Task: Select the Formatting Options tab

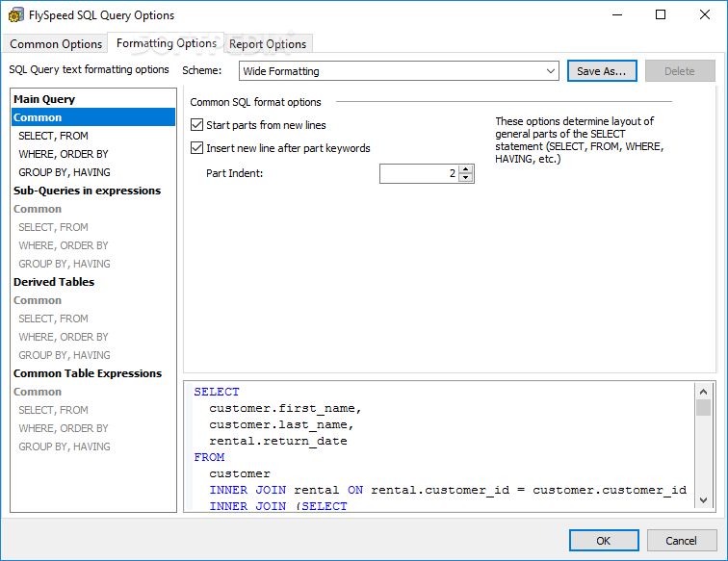Action: [x=167, y=43]
